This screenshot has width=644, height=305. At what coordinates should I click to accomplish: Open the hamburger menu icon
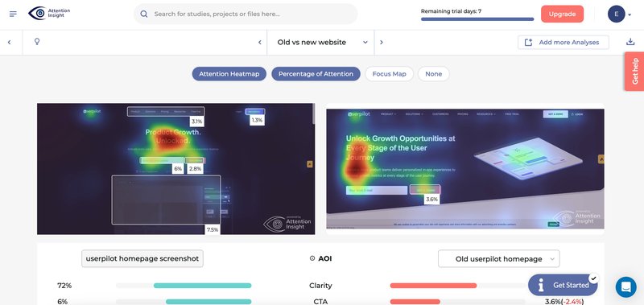(x=13, y=14)
